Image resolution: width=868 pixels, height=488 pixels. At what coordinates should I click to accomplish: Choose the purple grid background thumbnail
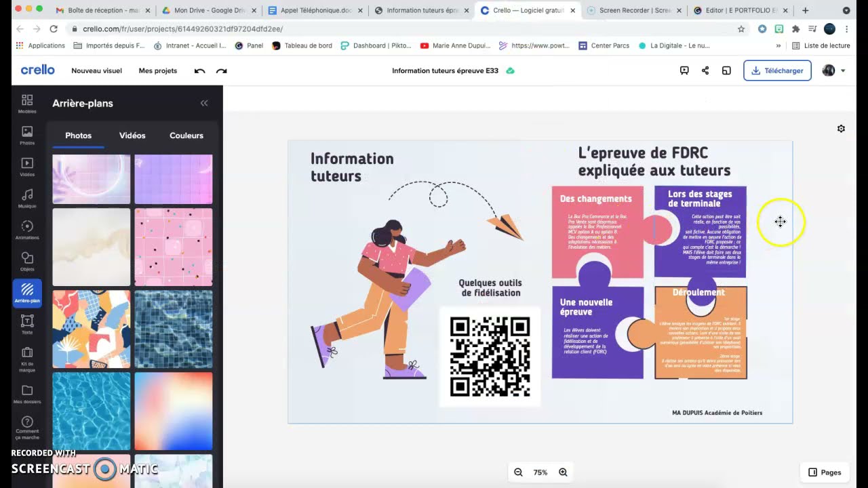click(x=173, y=179)
